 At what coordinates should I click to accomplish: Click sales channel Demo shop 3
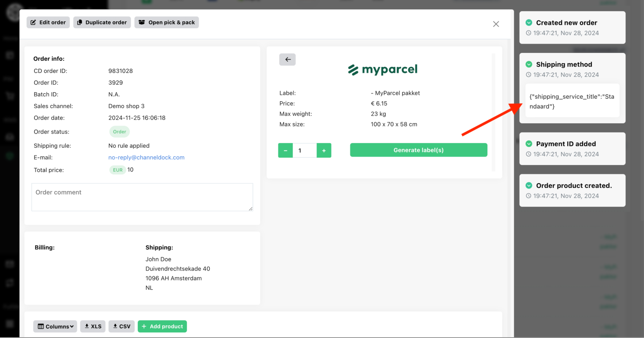point(127,106)
